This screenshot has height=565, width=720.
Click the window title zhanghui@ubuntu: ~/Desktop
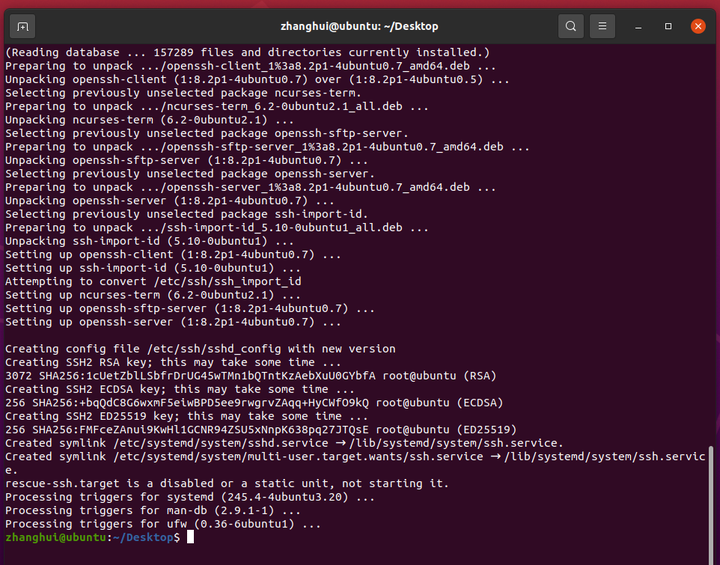tap(359, 27)
